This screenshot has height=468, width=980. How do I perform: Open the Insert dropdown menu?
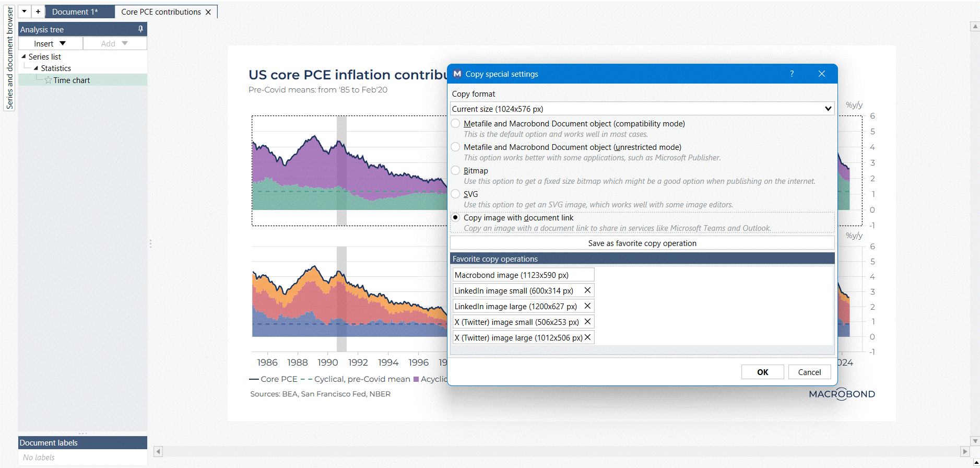coord(50,43)
